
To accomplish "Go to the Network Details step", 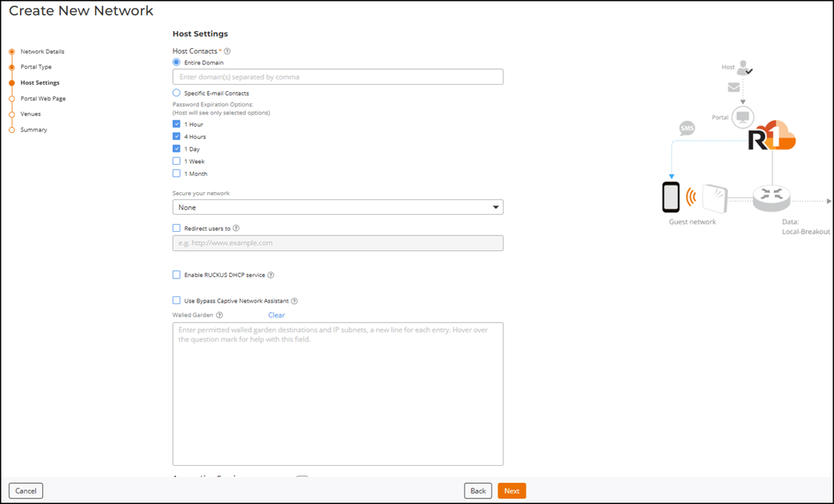I will coord(42,51).
